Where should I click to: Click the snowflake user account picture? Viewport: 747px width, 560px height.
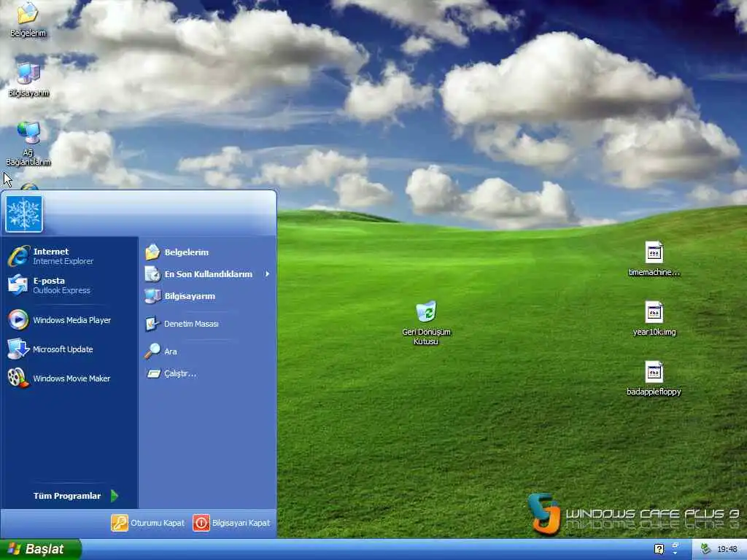pos(24,214)
